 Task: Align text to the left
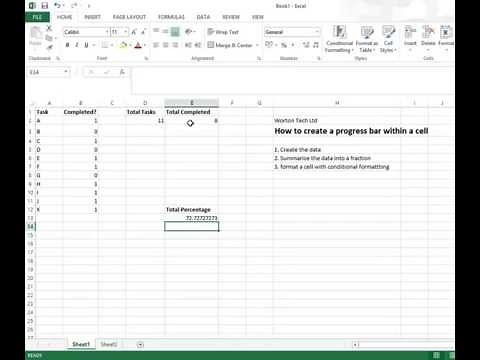click(x=156, y=45)
